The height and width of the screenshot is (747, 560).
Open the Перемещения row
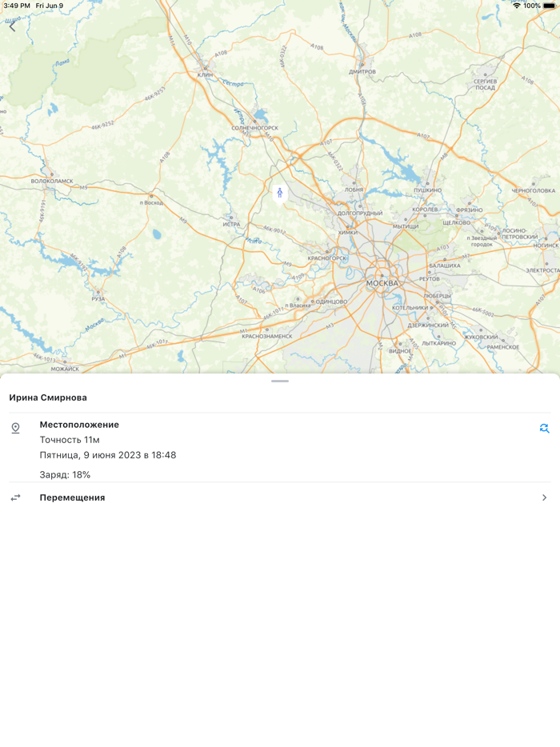click(280, 497)
